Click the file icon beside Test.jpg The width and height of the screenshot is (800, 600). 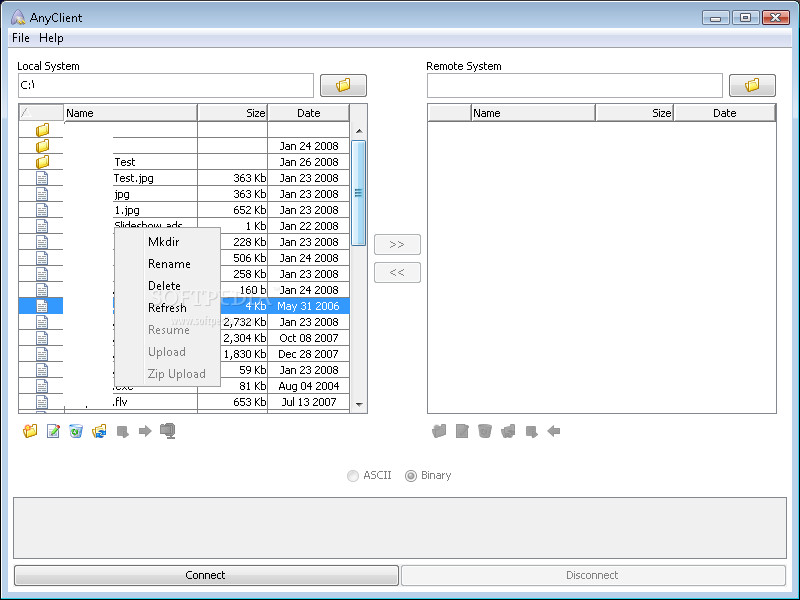tap(42, 178)
